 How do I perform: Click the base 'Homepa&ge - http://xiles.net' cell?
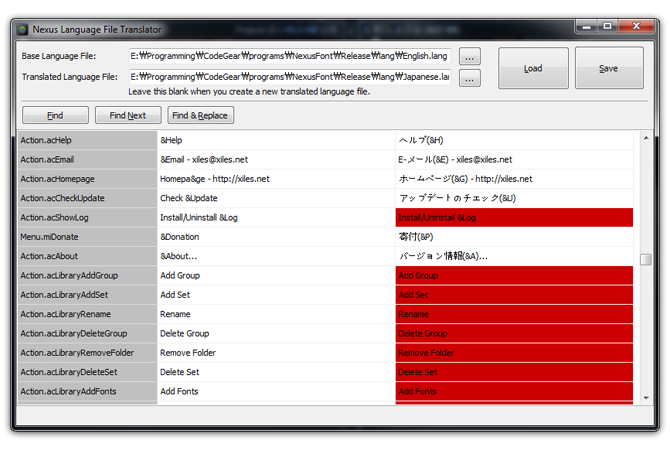tap(276, 179)
